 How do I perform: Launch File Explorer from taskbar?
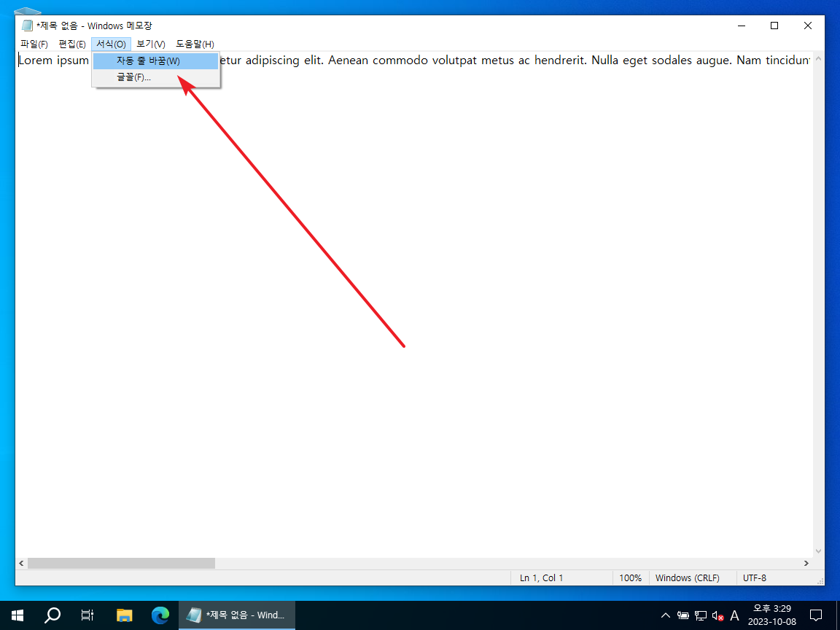pyautogui.click(x=124, y=615)
